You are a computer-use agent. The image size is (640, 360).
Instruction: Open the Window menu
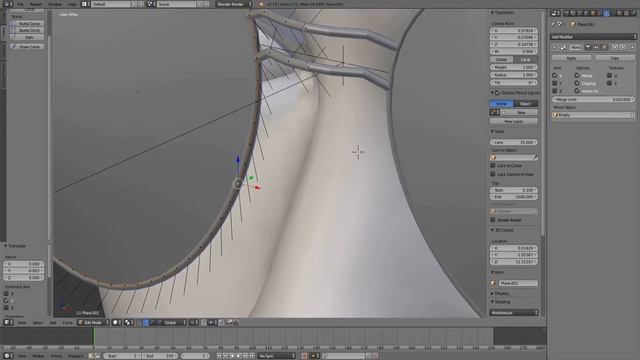pos(55,4)
